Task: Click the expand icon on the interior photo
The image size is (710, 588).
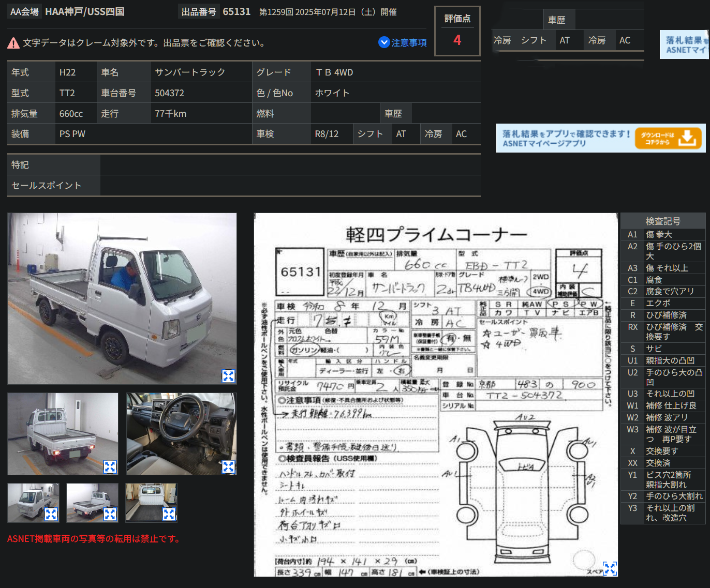Action: tap(228, 466)
